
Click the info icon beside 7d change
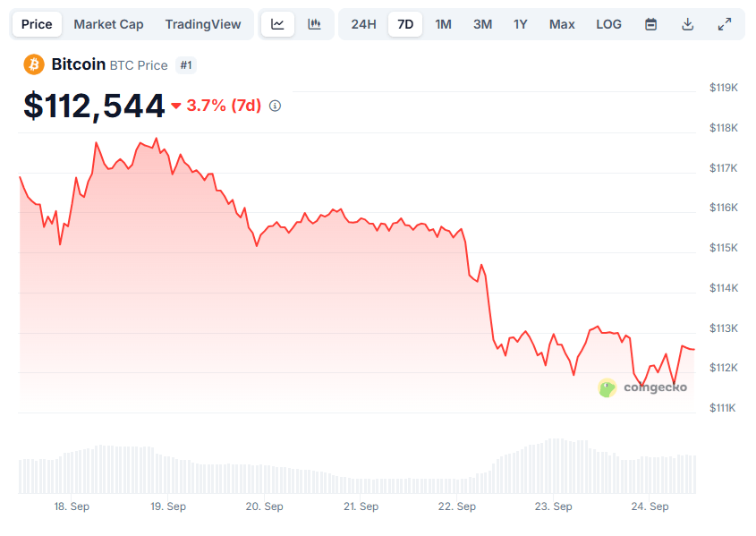pyautogui.click(x=275, y=106)
